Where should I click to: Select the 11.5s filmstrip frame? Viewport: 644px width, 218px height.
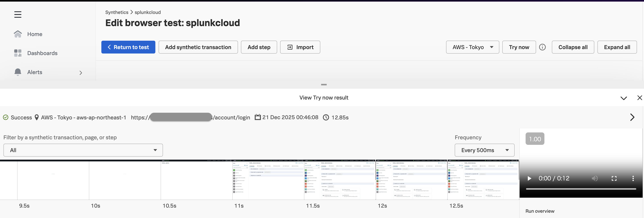click(340, 180)
